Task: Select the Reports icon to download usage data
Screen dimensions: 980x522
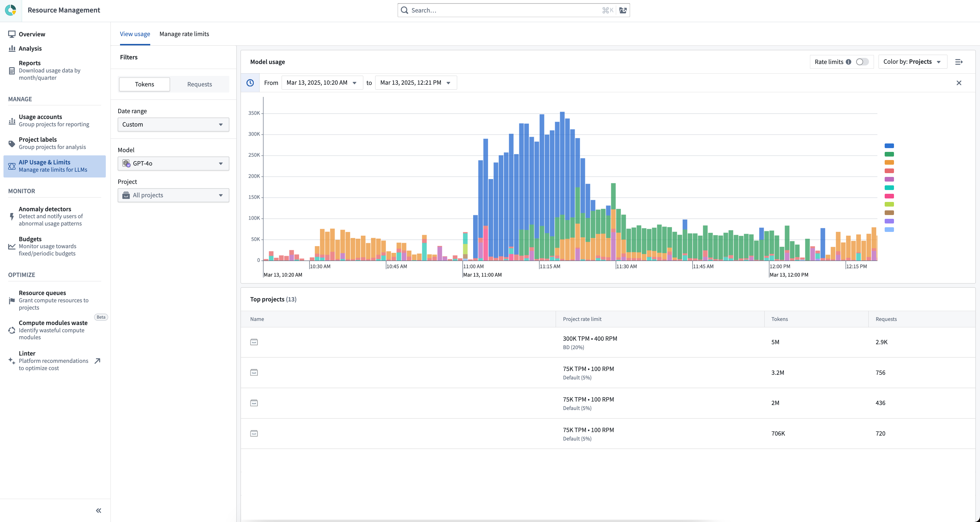Action: (x=12, y=70)
